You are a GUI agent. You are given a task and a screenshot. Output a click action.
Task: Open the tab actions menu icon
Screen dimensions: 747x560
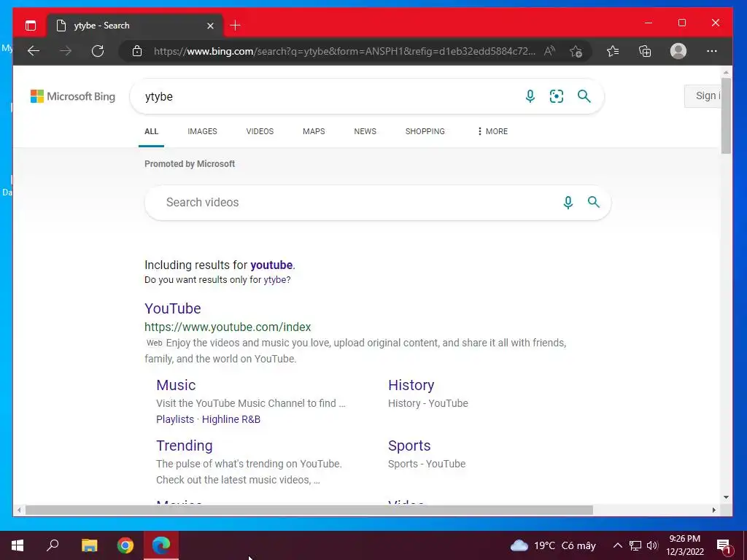coord(31,26)
